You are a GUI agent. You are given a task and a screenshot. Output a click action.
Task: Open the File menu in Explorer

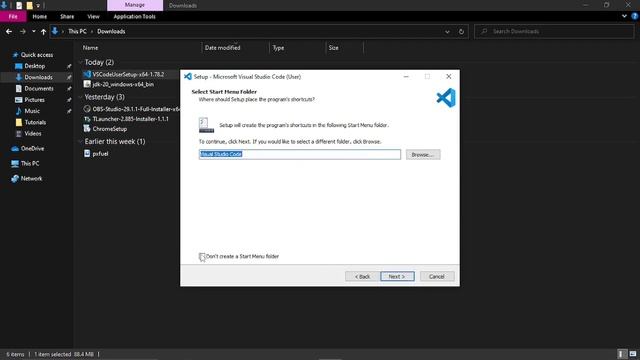click(x=13, y=16)
